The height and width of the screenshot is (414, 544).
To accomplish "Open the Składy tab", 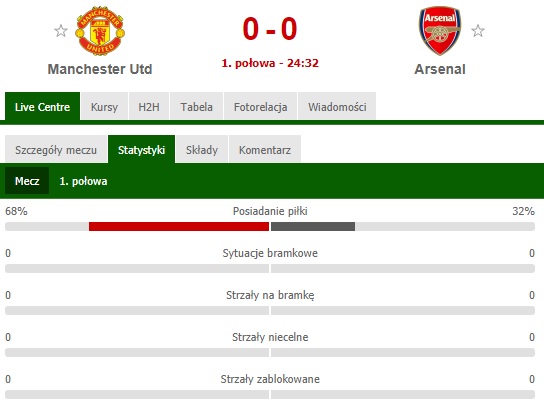I will coord(202,150).
